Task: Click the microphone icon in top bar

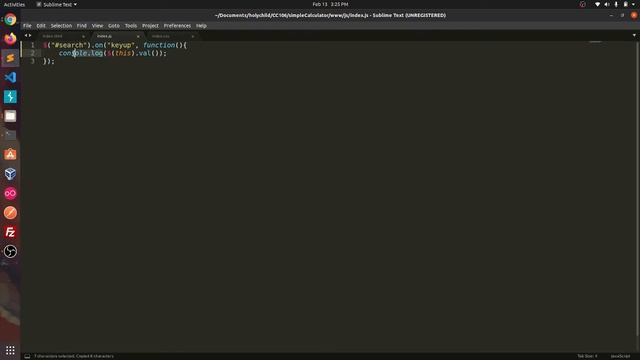Action: 616,4
